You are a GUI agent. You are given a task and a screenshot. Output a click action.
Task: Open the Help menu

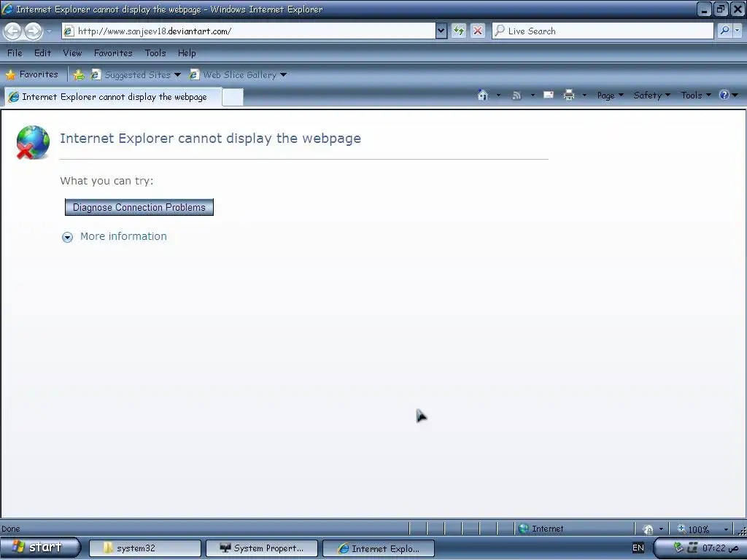(x=187, y=53)
